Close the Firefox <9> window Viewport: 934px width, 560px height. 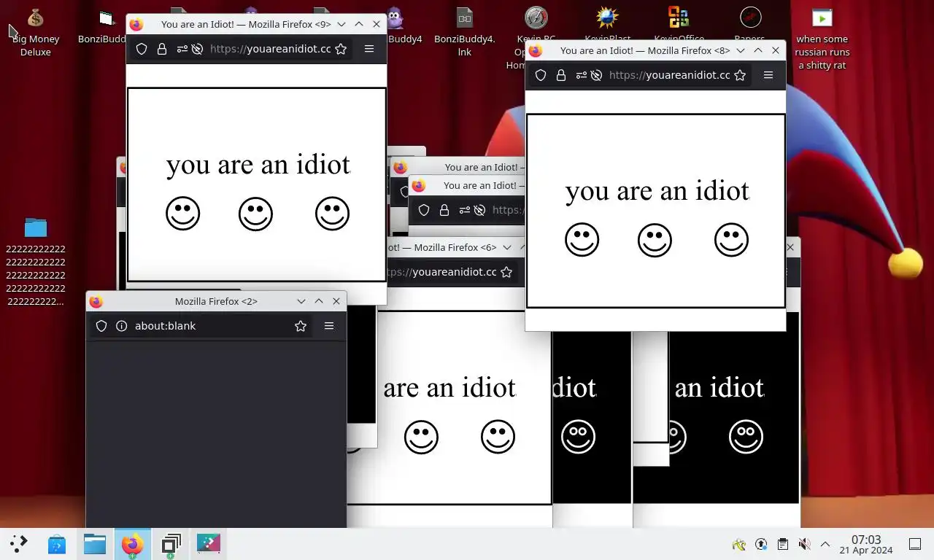coord(377,24)
